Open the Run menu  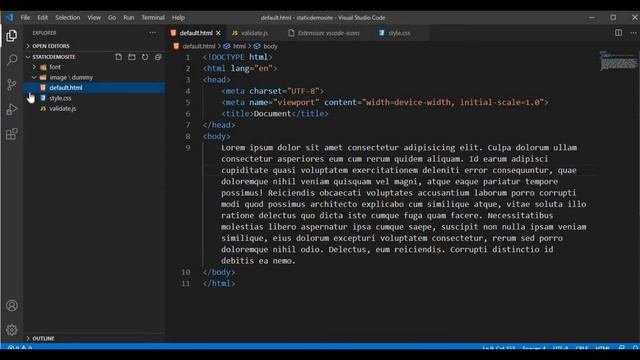pyautogui.click(x=129, y=18)
